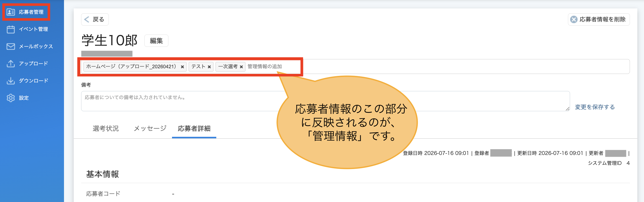Switch to the メッセージ tab
This screenshot has height=202, width=644.
pos(150,128)
